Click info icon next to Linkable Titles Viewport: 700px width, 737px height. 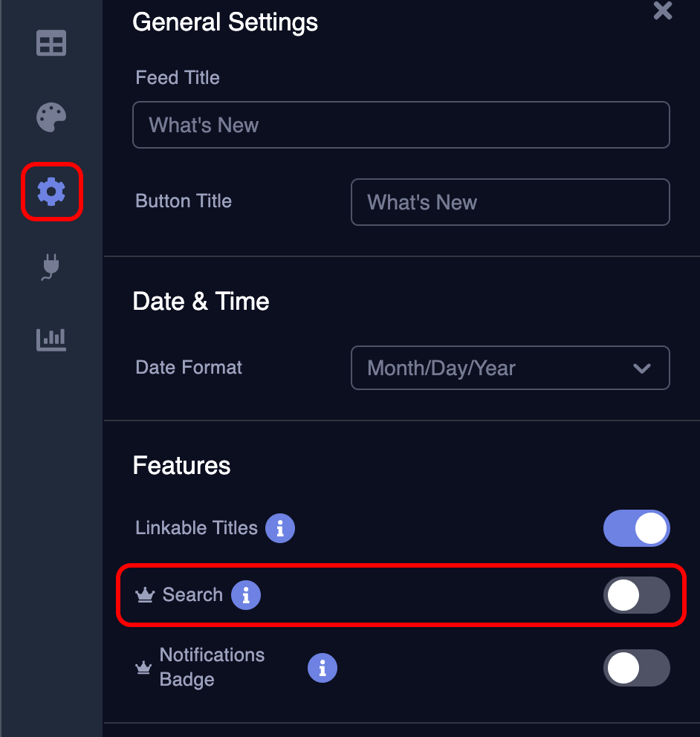(280, 527)
